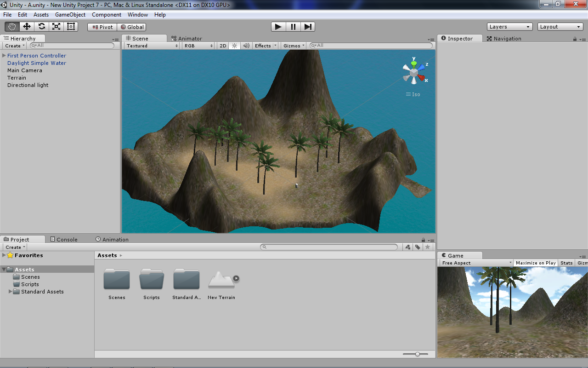Select the Hand pan tool
This screenshot has width=588, height=368.
coord(11,26)
